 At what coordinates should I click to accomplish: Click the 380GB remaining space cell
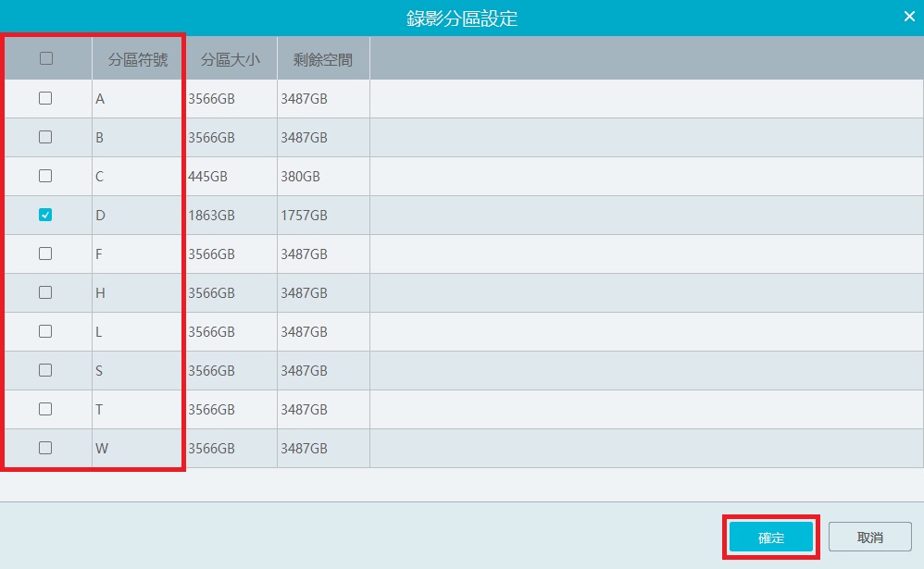[x=323, y=176]
